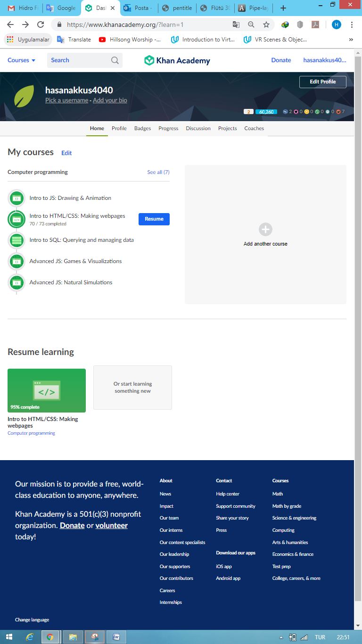This screenshot has height=644, width=362.
Task: Click the Intro to JS course icon
Action: [x=17, y=198]
